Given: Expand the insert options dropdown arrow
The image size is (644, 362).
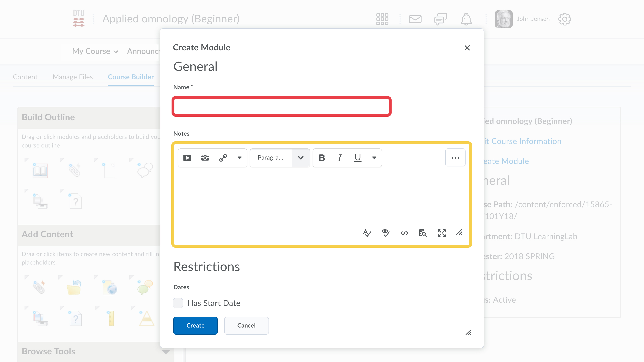Looking at the screenshot, I should coord(239,158).
